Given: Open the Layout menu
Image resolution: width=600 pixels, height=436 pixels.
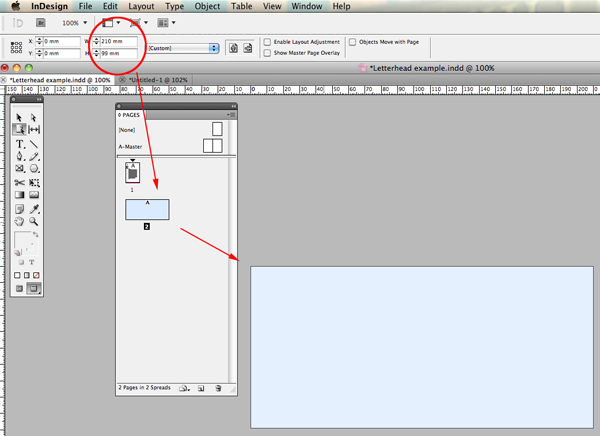Looking at the screenshot, I should click(x=141, y=7).
